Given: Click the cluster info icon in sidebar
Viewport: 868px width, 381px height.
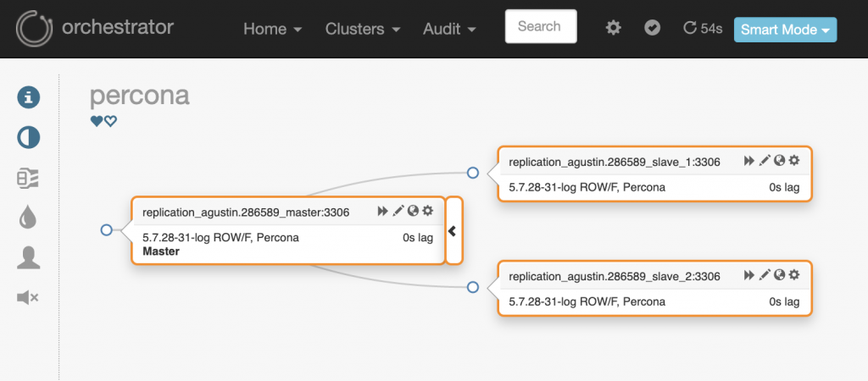Looking at the screenshot, I should pyautogui.click(x=29, y=97).
